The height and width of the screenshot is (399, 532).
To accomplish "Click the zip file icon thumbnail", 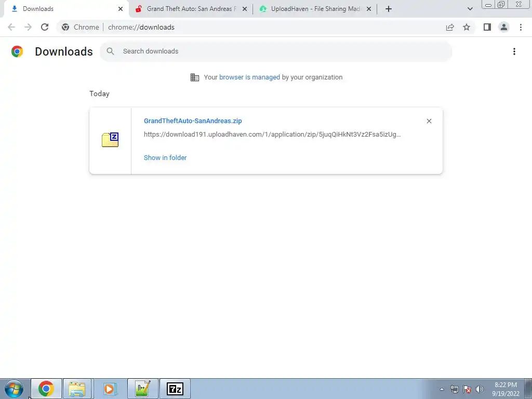I will click(x=110, y=140).
